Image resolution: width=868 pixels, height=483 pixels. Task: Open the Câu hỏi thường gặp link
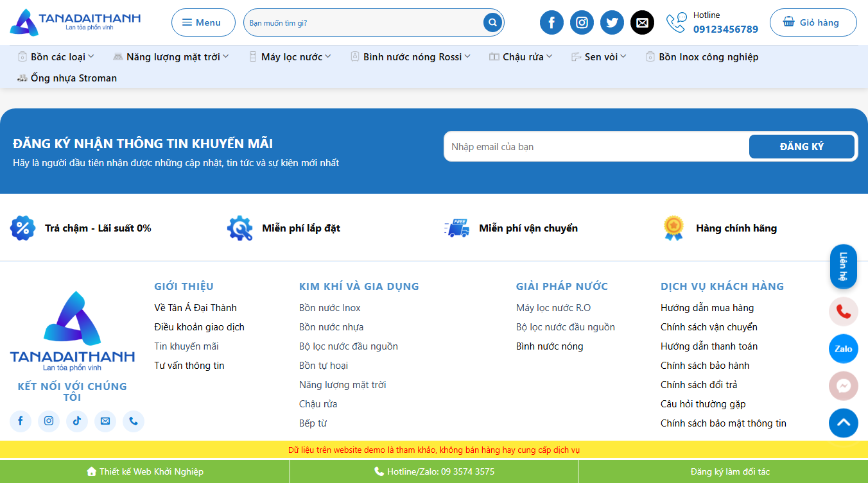pyautogui.click(x=703, y=404)
